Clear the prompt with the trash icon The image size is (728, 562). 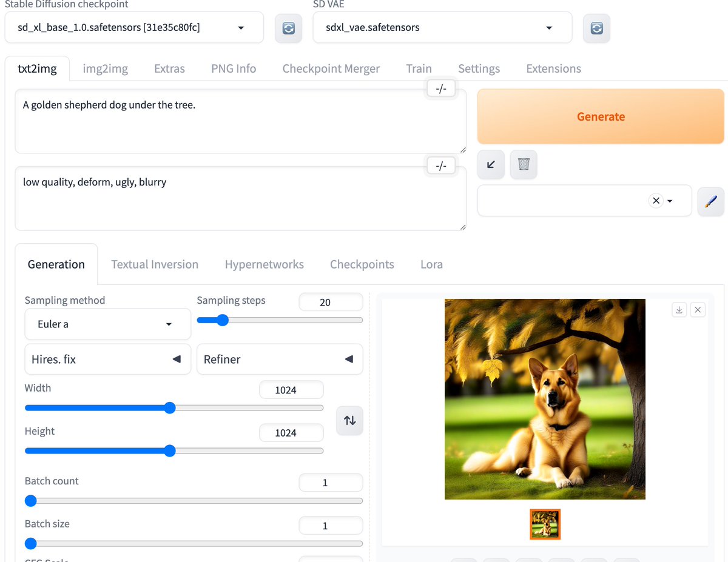(x=524, y=164)
